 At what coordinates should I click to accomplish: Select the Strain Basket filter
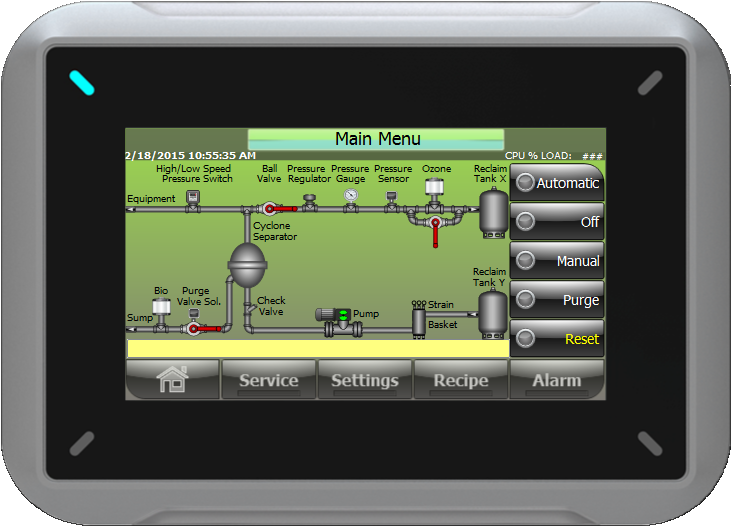(x=419, y=320)
